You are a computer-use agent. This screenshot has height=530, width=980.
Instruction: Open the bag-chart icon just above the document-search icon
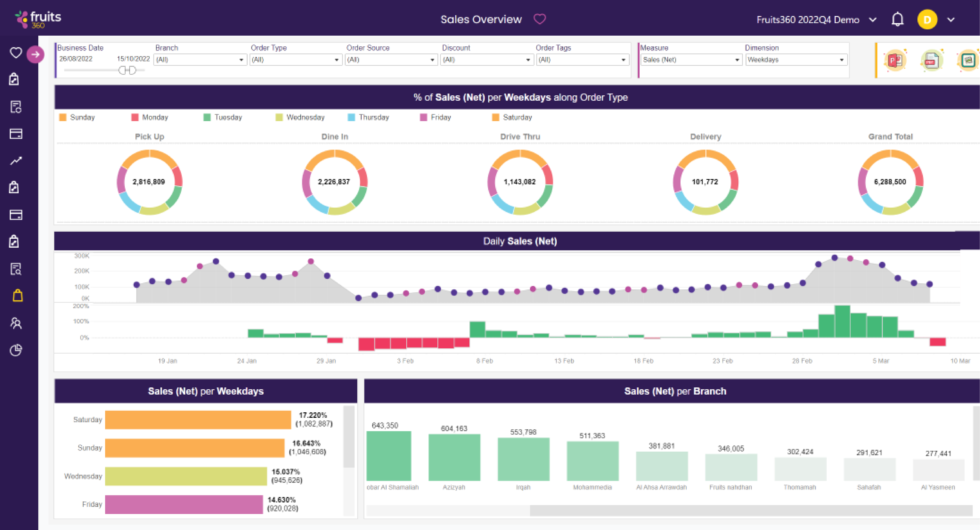point(14,241)
